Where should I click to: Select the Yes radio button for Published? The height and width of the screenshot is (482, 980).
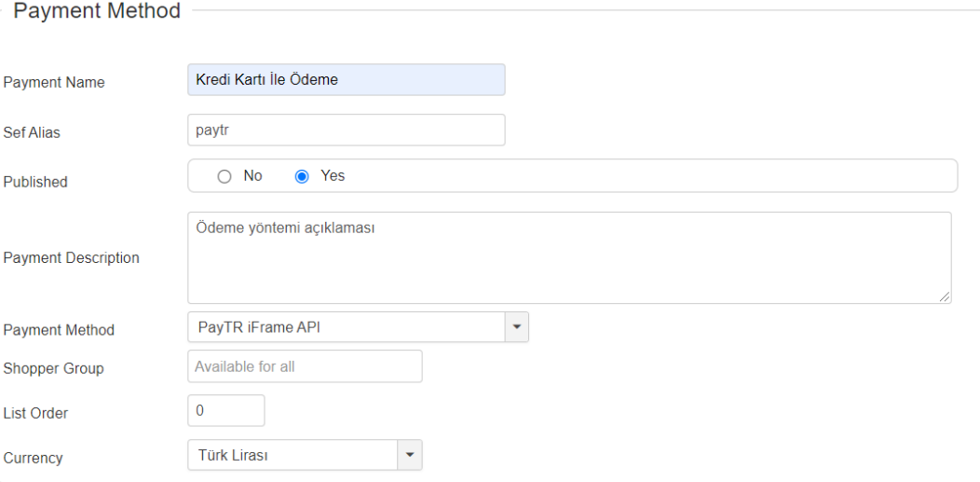tap(302, 176)
